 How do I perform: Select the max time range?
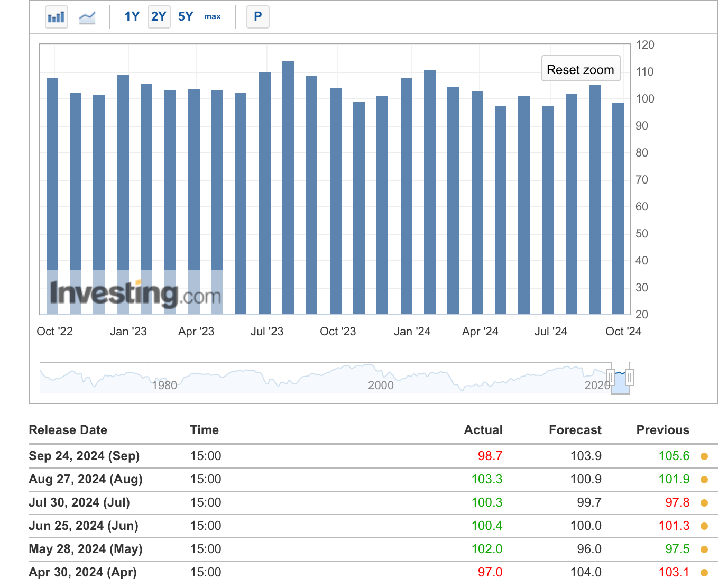(x=213, y=16)
